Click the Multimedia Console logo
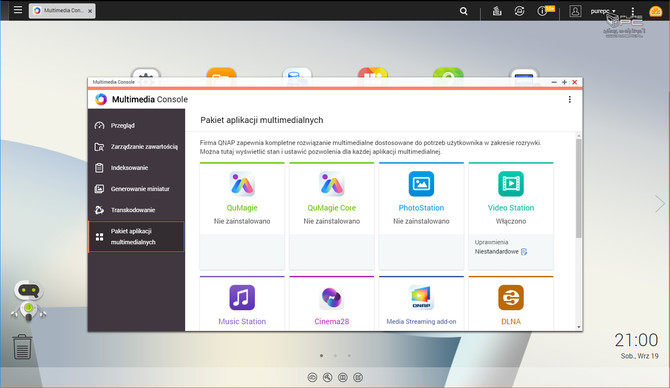This screenshot has height=388, width=670. click(x=101, y=99)
